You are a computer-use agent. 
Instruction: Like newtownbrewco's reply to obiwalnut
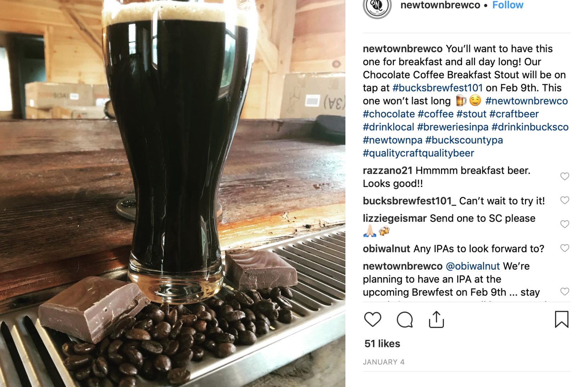(565, 291)
